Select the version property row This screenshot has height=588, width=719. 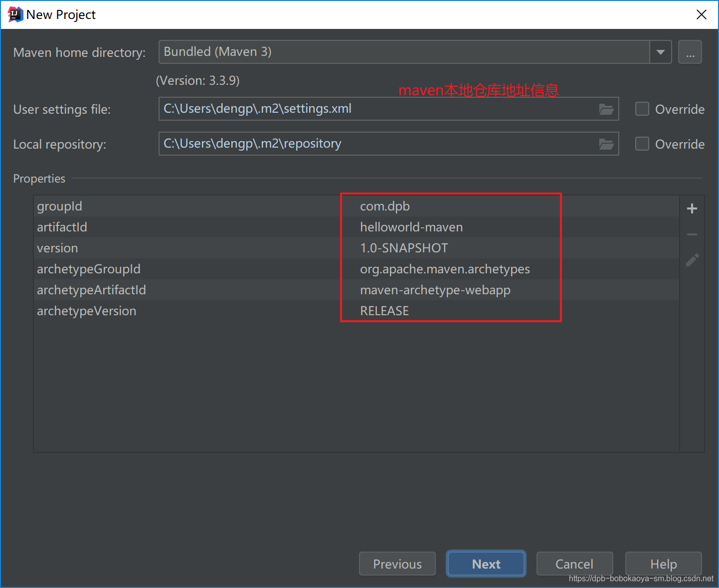click(x=357, y=248)
